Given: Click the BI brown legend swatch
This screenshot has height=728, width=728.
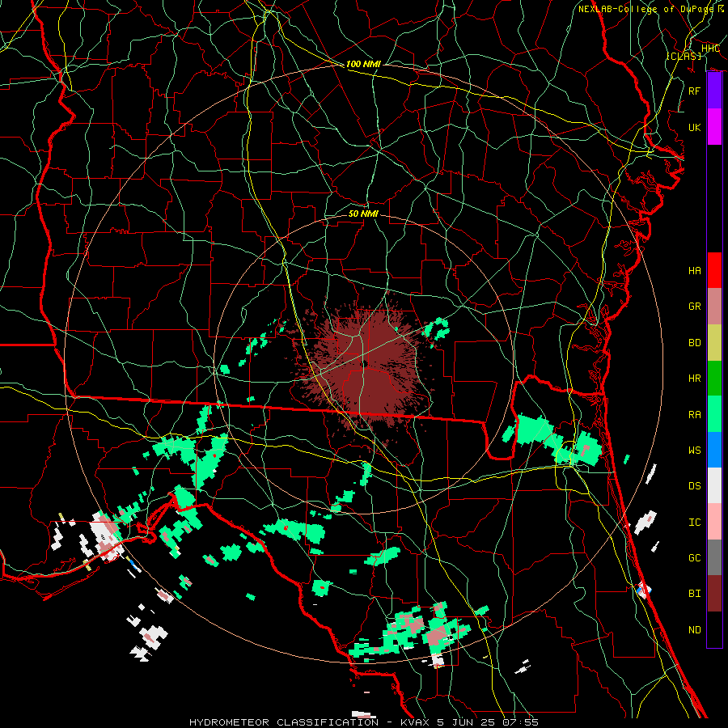Looking at the screenshot, I should tap(714, 594).
